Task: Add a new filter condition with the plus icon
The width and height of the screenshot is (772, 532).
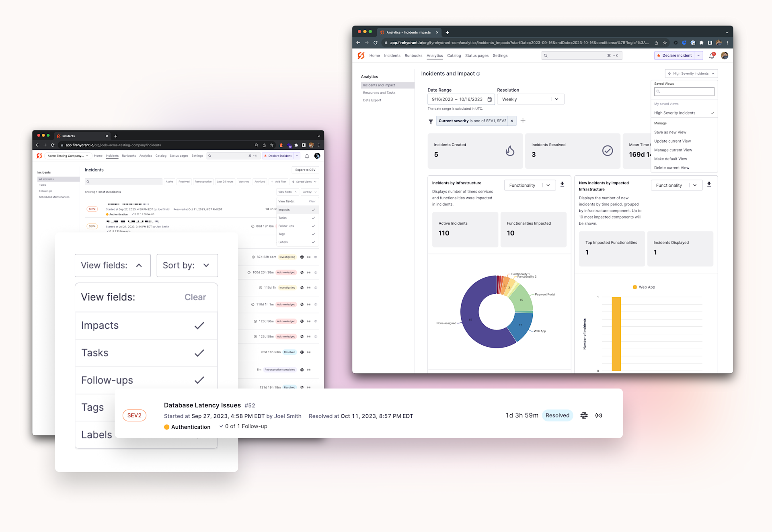Action: (523, 121)
